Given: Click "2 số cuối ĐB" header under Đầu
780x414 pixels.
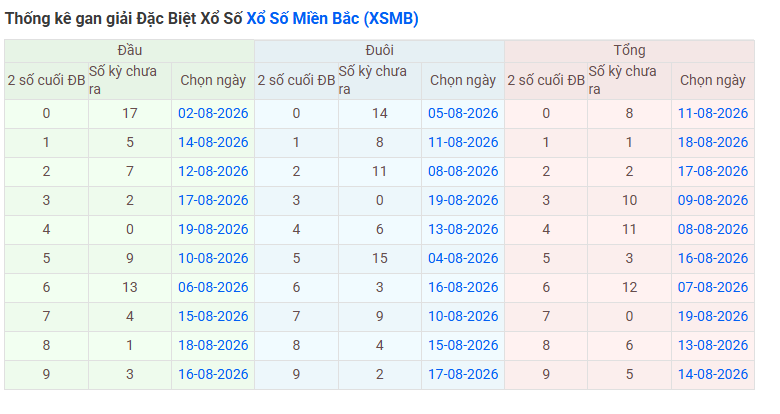Looking at the screenshot, I should [46, 80].
